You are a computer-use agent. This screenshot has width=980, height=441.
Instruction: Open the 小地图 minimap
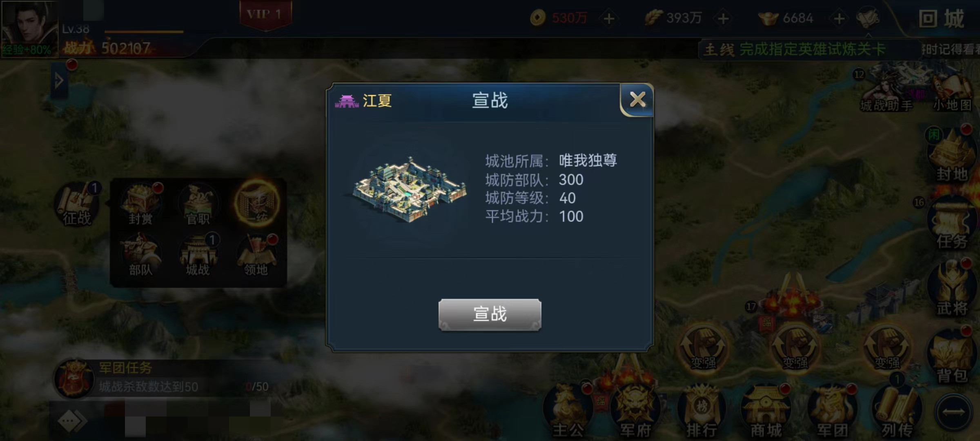[952, 93]
